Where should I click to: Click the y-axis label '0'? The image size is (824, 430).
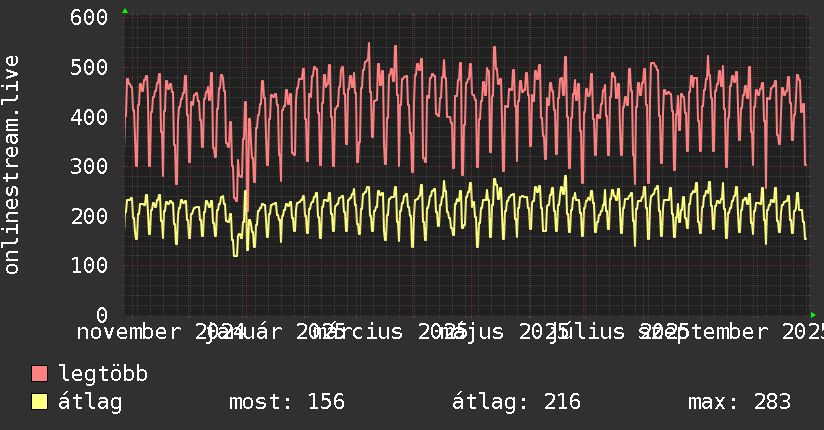(102, 315)
